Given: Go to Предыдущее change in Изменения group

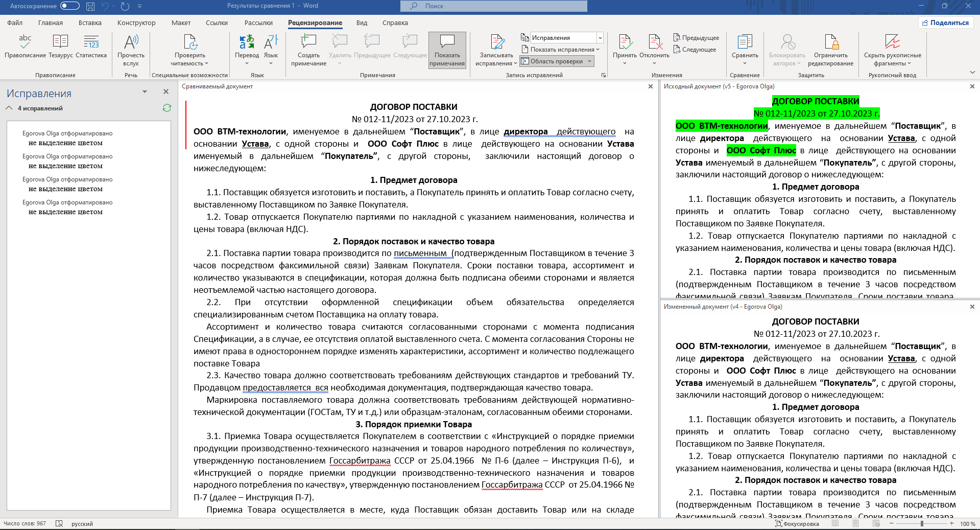Looking at the screenshot, I should point(696,38).
